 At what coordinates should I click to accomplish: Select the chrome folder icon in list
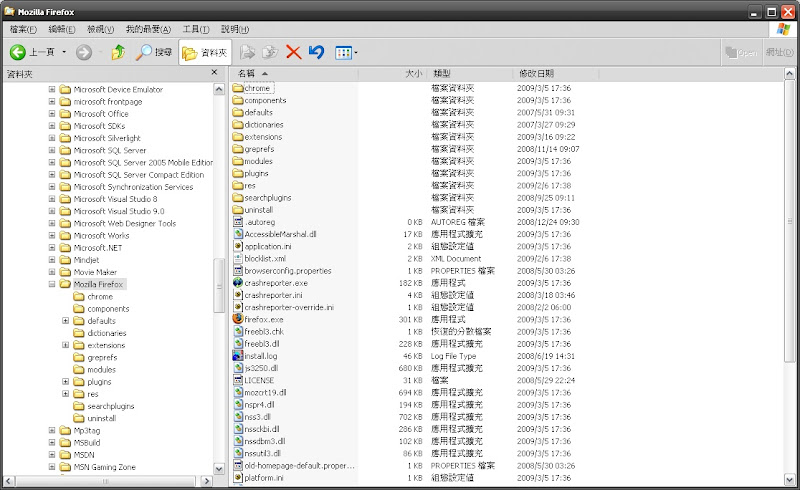(238, 88)
